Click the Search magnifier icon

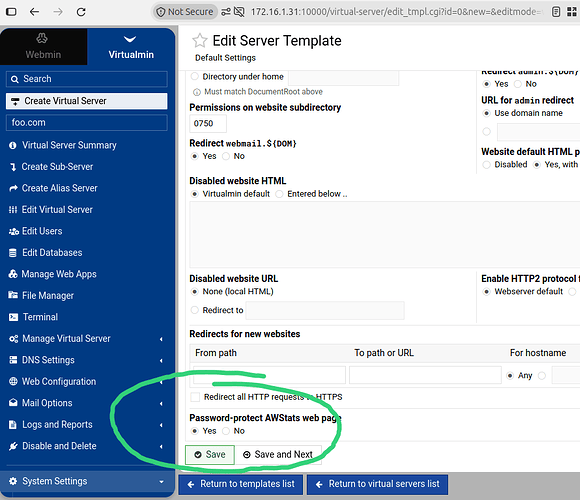coord(14,79)
